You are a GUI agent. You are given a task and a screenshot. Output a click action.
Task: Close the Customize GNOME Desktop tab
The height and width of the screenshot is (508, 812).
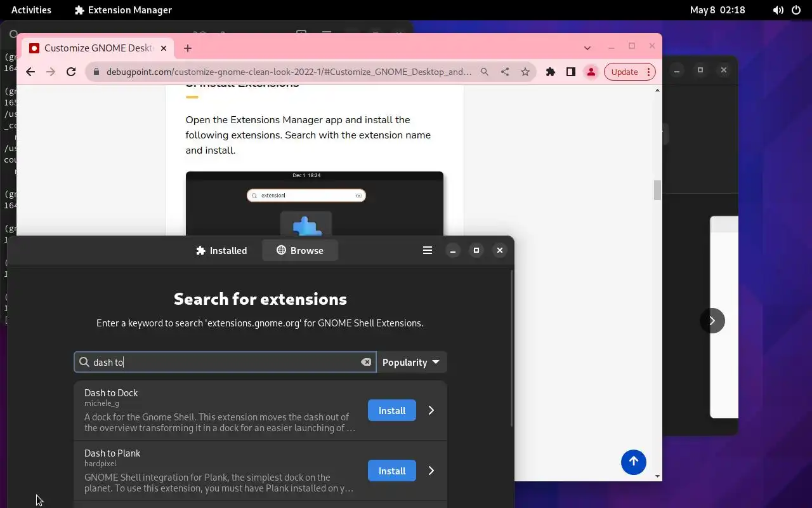[x=164, y=48]
